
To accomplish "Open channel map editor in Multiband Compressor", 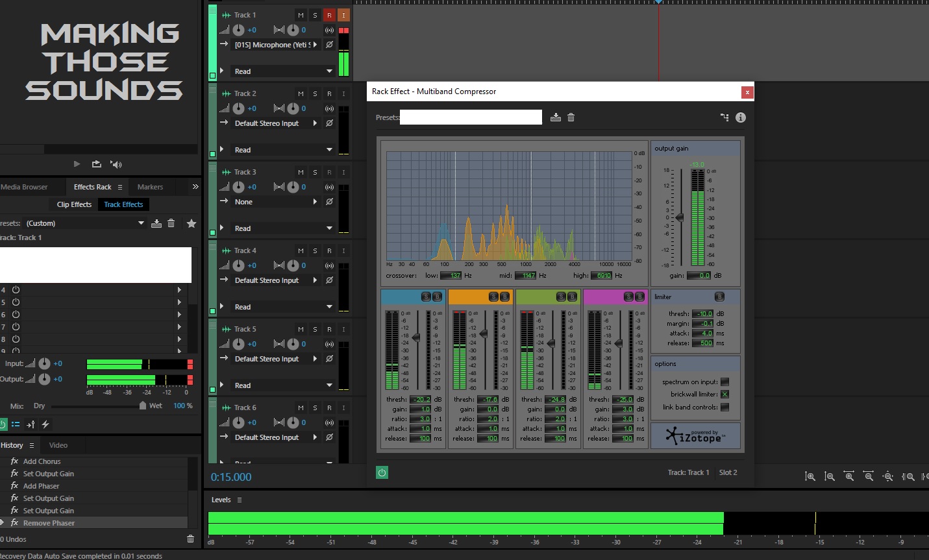I will pos(725,117).
